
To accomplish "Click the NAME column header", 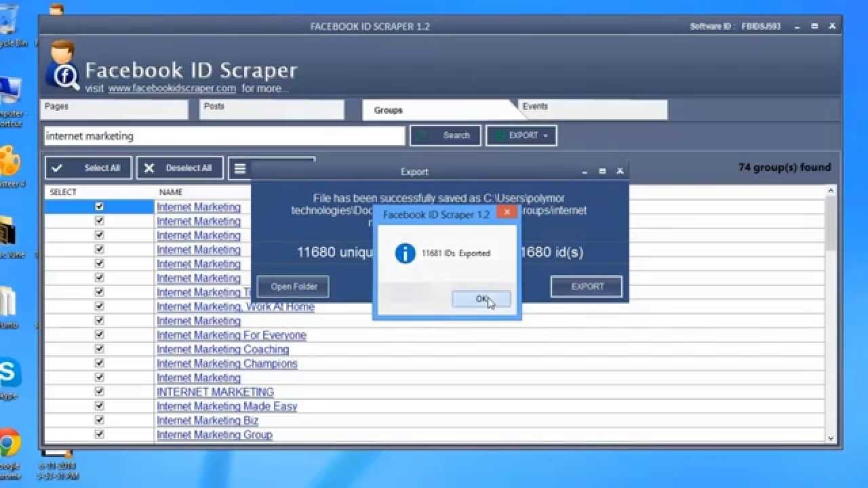I will point(171,192).
